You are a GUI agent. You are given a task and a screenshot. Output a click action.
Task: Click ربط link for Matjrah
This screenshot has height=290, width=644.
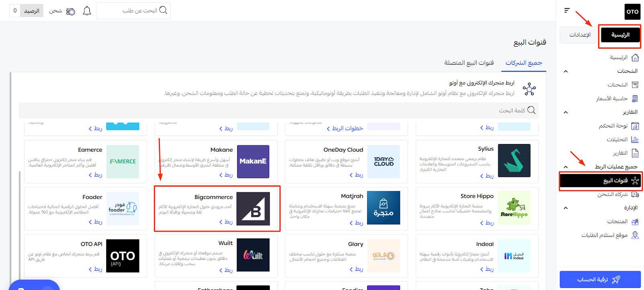[357, 222]
